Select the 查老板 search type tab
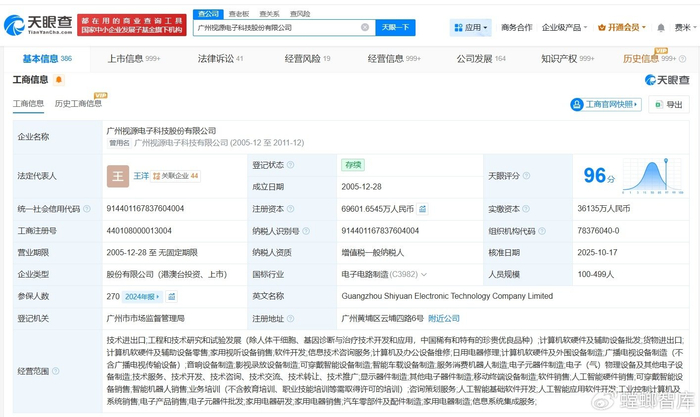 [238, 14]
